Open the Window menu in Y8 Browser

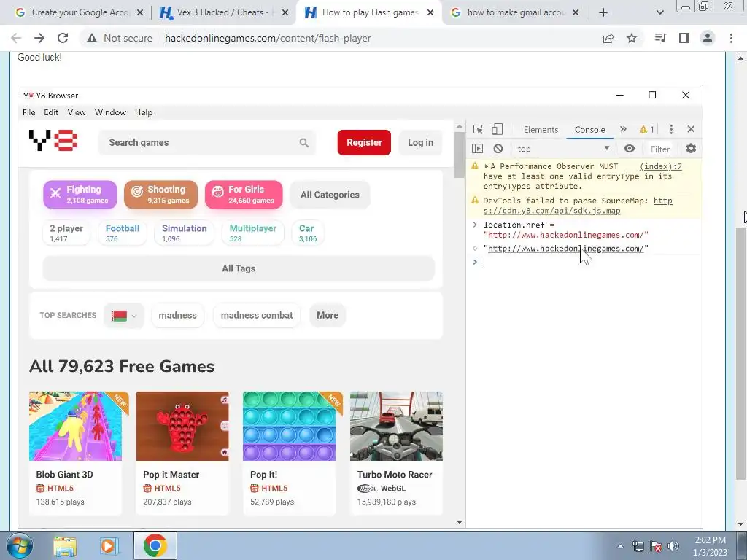pyautogui.click(x=110, y=112)
